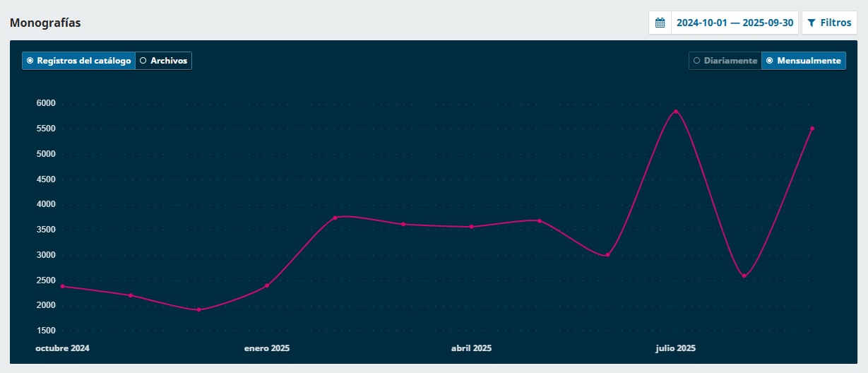The height and width of the screenshot is (373, 868).
Task: Click the October 2024 data point
Action: (62, 286)
